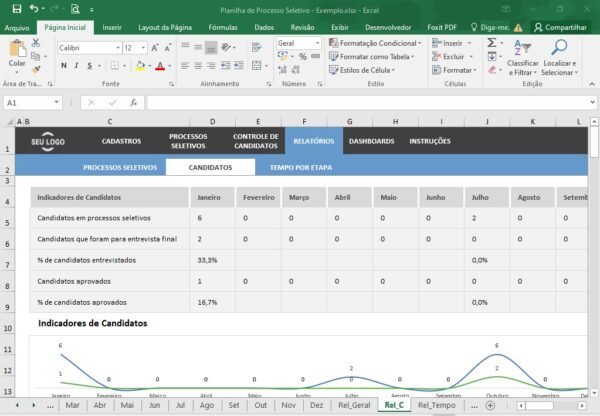Click the insert function fx icon

[x=134, y=103]
